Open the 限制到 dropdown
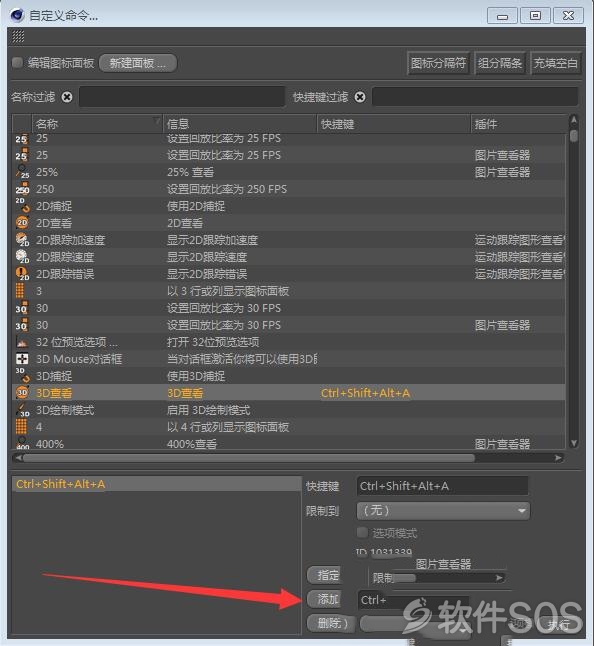Image resolution: width=594 pixels, height=646 pixels. 443,511
